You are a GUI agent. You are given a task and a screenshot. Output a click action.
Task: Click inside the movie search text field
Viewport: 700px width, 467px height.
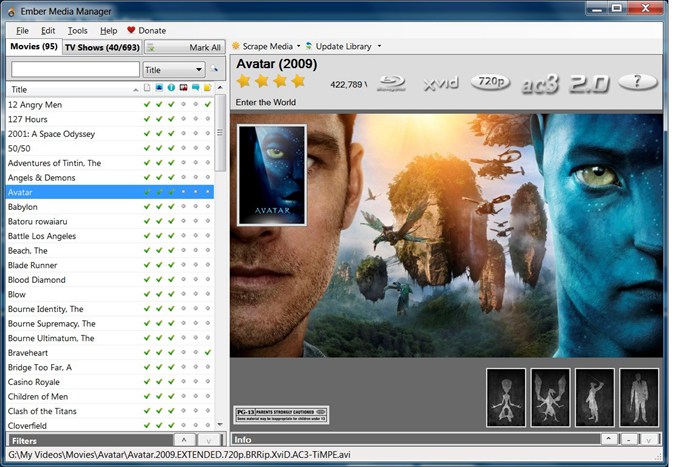point(75,69)
